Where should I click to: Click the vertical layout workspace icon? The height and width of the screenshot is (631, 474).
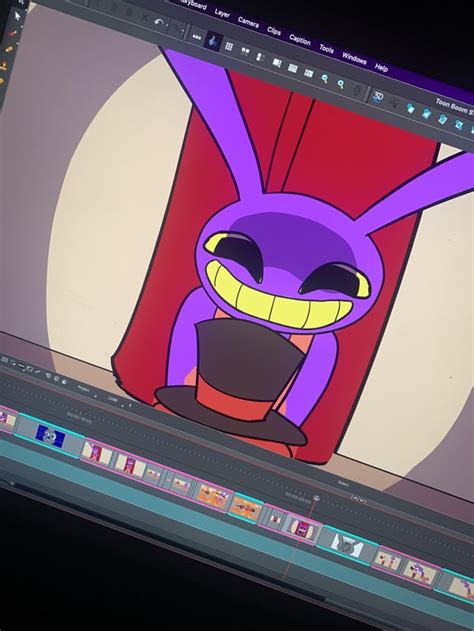click(260, 57)
